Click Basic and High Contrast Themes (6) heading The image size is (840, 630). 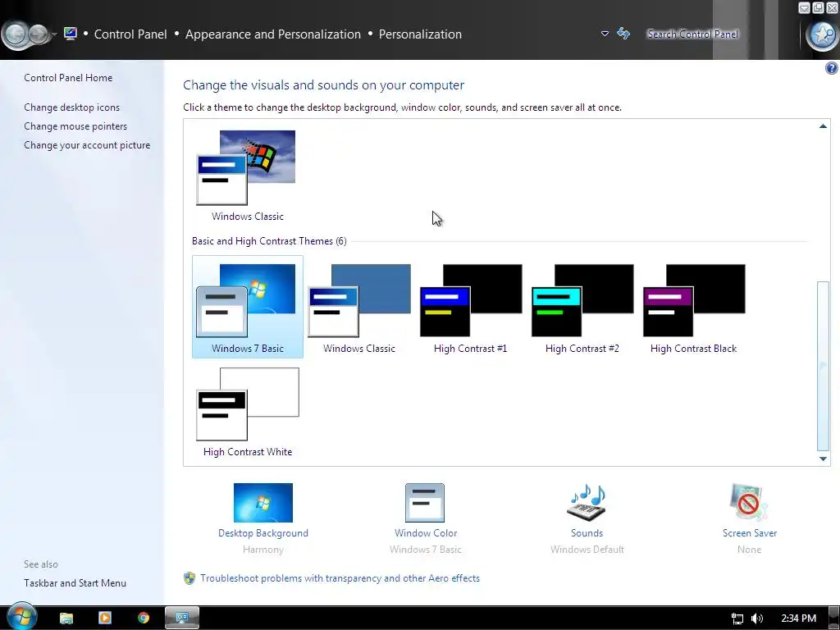tap(269, 241)
